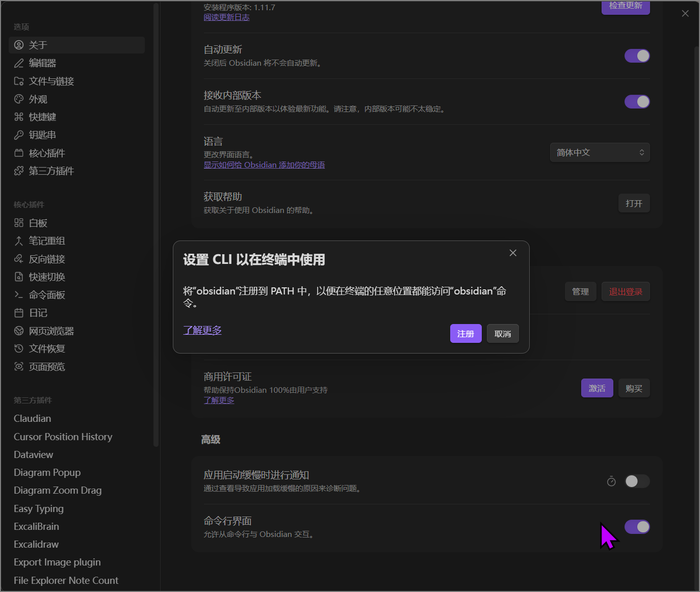Open File Explorer Note Count settings
700x592 pixels.
(77, 580)
